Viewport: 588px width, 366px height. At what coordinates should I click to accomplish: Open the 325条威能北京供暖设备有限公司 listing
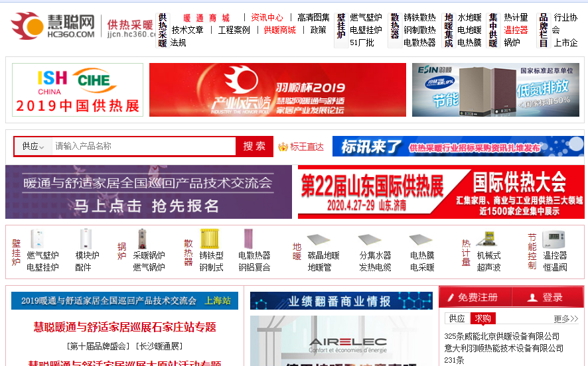(502, 336)
